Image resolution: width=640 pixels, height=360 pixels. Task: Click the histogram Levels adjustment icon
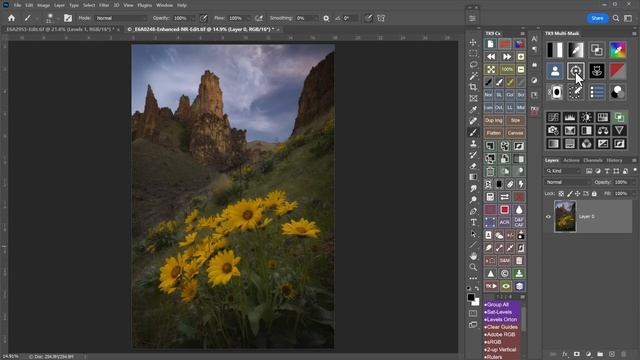click(x=570, y=118)
